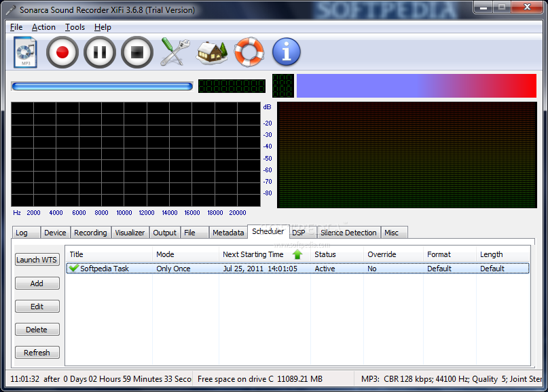Image resolution: width=548 pixels, height=392 pixels.
Task: Click the 'Only Once' mode cell
Action: click(x=173, y=269)
